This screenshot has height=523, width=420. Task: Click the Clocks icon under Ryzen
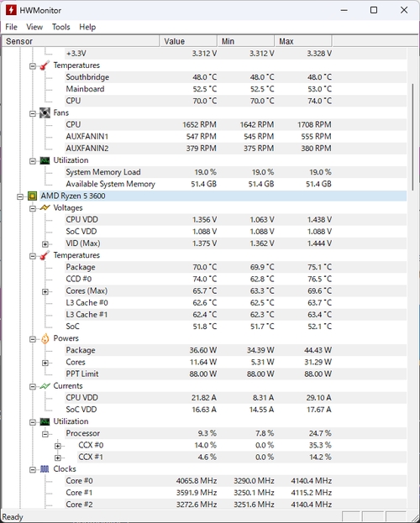(45, 469)
